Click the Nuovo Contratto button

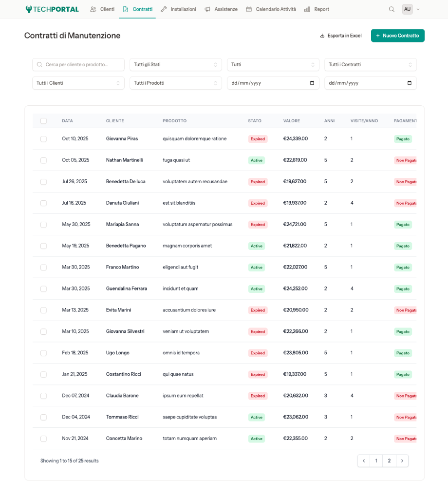[x=397, y=36]
